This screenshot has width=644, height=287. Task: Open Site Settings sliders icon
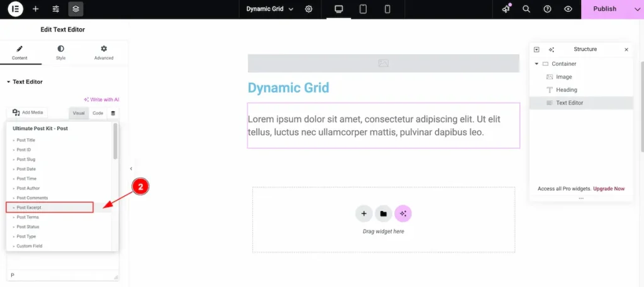coord(56,9)
